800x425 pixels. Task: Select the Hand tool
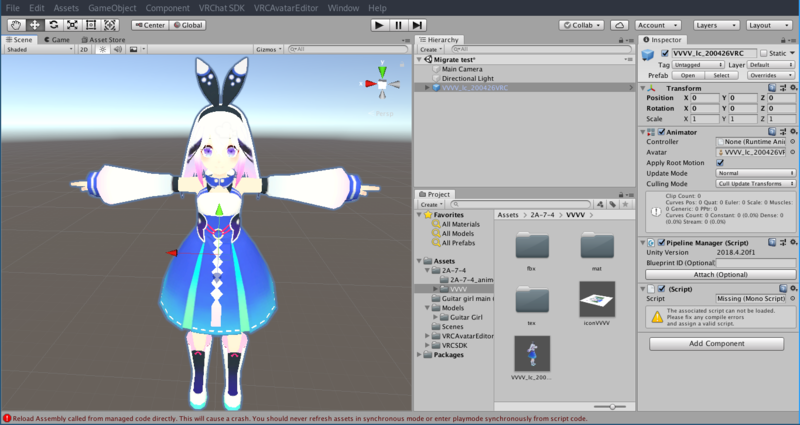[x=16, y=25]
